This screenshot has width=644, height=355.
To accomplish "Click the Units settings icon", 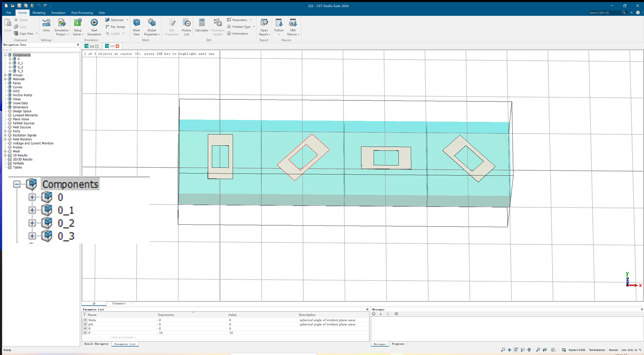I will [x=46, y=23].
